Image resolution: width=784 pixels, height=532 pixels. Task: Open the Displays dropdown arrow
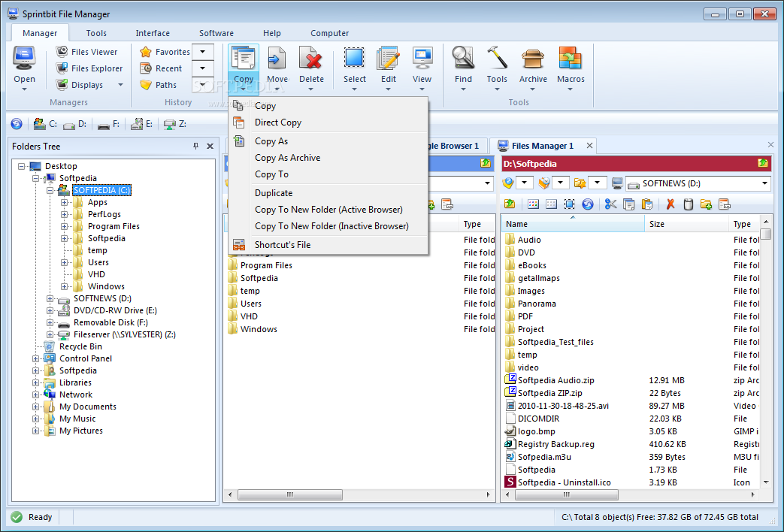(120, 85)
